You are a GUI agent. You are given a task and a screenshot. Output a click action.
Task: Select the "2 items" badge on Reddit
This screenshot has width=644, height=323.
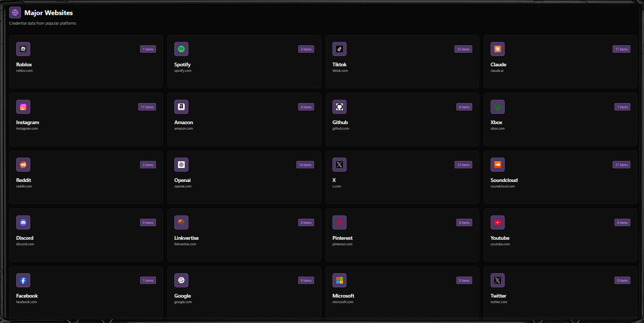click(x=148, y=165)
